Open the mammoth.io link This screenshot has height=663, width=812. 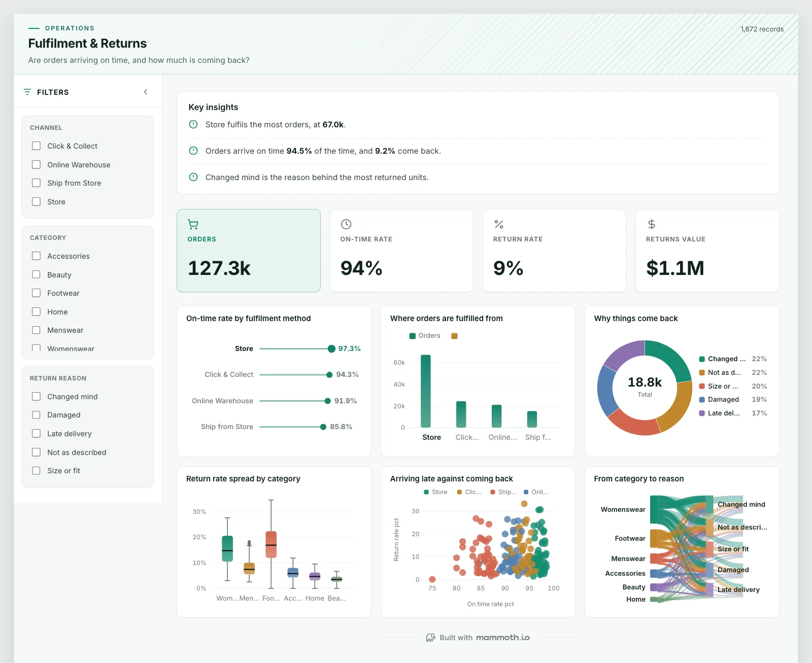[503, 638]
